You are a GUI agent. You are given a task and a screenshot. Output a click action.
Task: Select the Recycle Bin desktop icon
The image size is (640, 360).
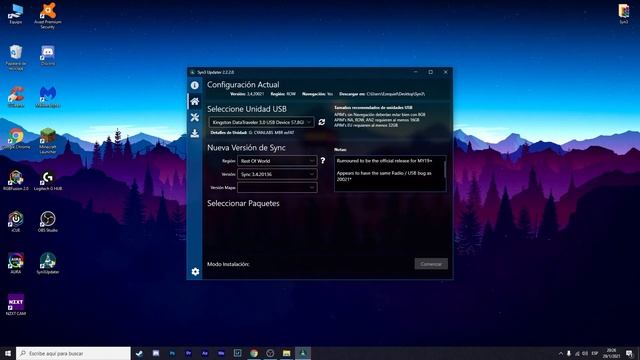point(16,58)
